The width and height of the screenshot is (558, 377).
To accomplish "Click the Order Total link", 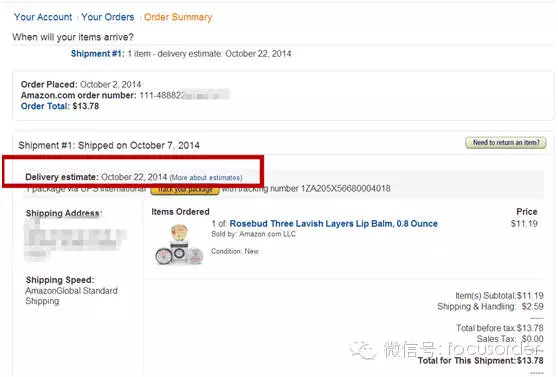I will (44, 106).
